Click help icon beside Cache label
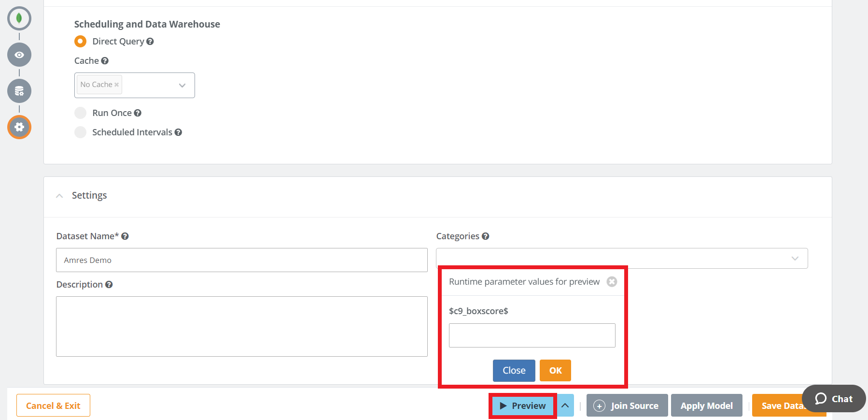This screenshot has height=420, width=868. tap(105, 61)
